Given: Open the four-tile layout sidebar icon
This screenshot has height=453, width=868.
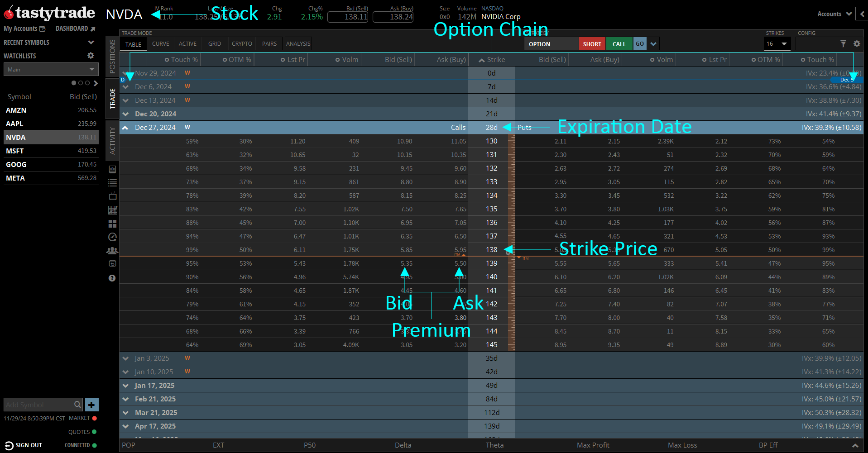Looking at the screenshot, I should pyautogui.click(x=112, y=224).
